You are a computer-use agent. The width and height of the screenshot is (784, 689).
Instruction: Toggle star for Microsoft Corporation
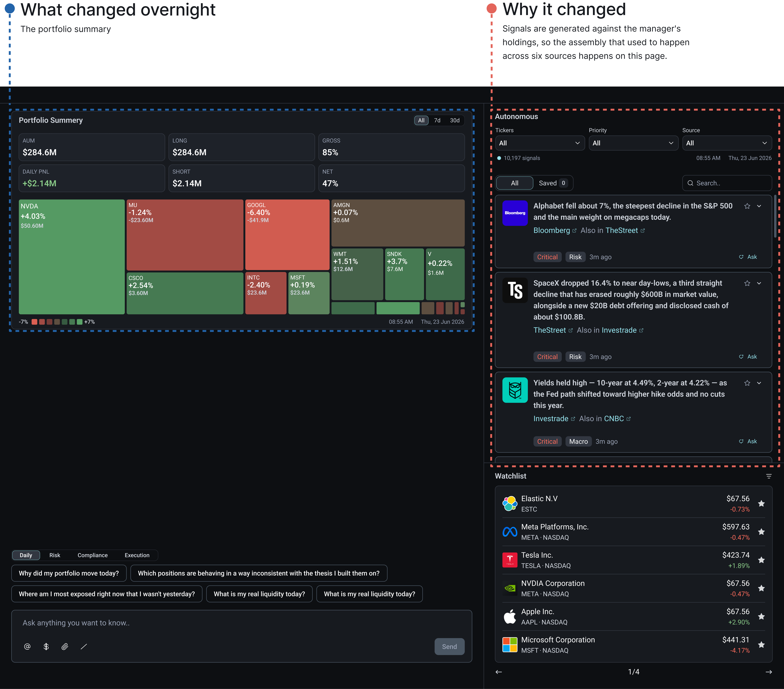(x=761, y=645)
